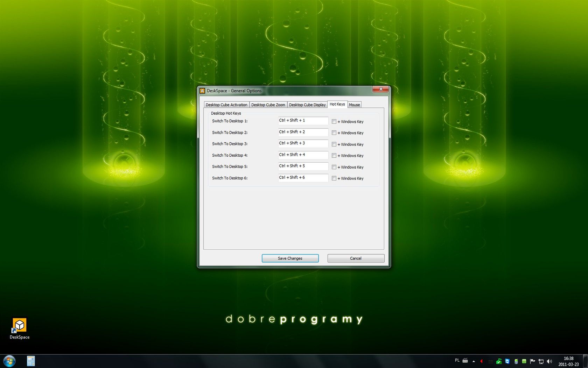The width and height of the screenshot is (588, 368).
Task: Click the 'Switch To Desktop 6:' label
Action: pyautogui.click(x=230, y=178)
